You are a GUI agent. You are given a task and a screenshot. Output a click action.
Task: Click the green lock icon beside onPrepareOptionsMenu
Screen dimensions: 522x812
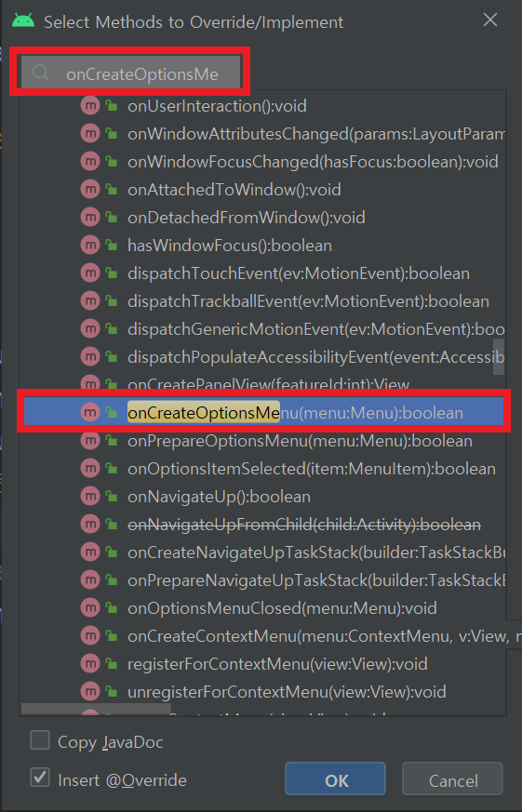pyautogui.click(x=111, y=441)
